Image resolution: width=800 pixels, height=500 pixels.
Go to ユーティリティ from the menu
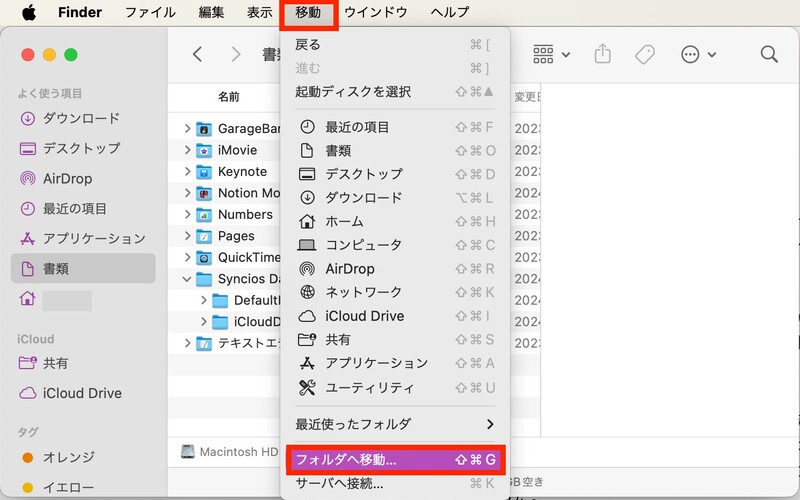coord(395,388)
